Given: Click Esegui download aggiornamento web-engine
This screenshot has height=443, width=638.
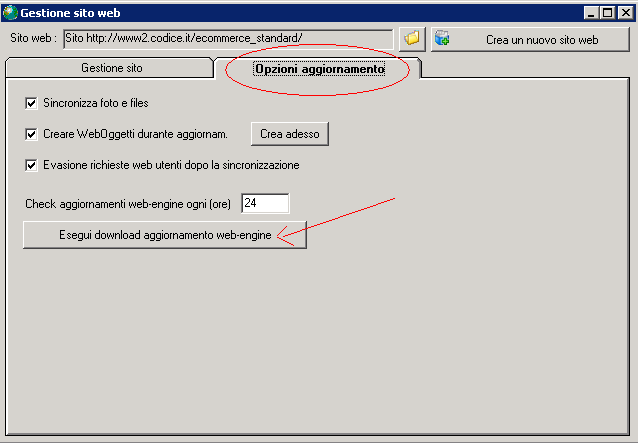Looking at the screenshot, I should (165, 235).
